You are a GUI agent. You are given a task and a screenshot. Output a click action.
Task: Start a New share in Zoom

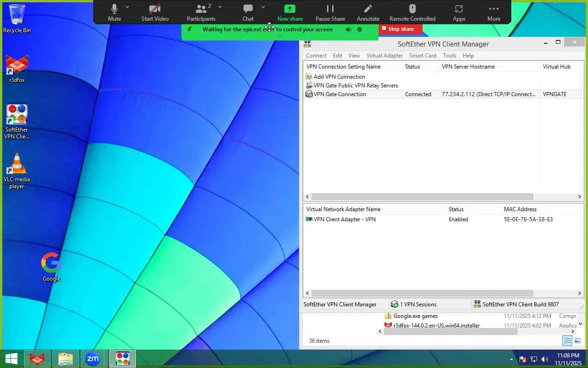[x=290, y=12]
